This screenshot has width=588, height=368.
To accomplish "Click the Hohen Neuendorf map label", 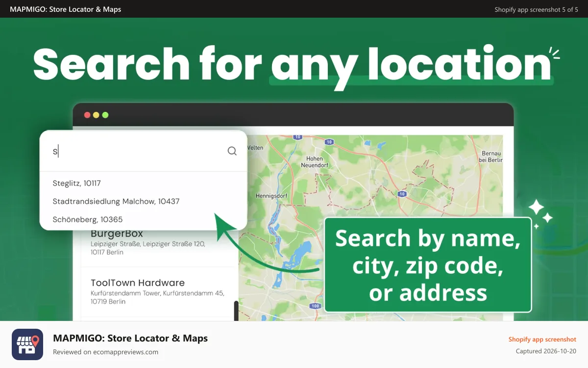I will (315, 162).
